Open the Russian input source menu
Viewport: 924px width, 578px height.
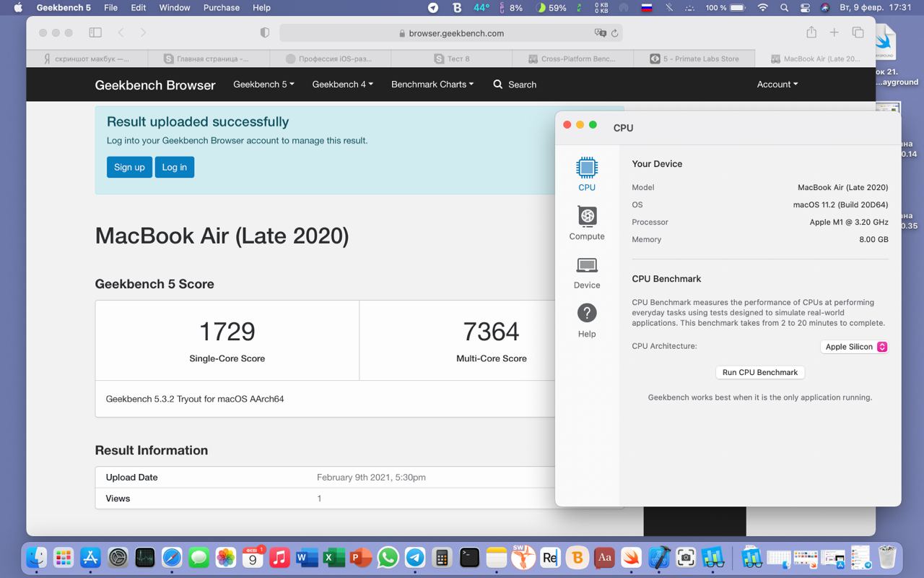(648, 8)
